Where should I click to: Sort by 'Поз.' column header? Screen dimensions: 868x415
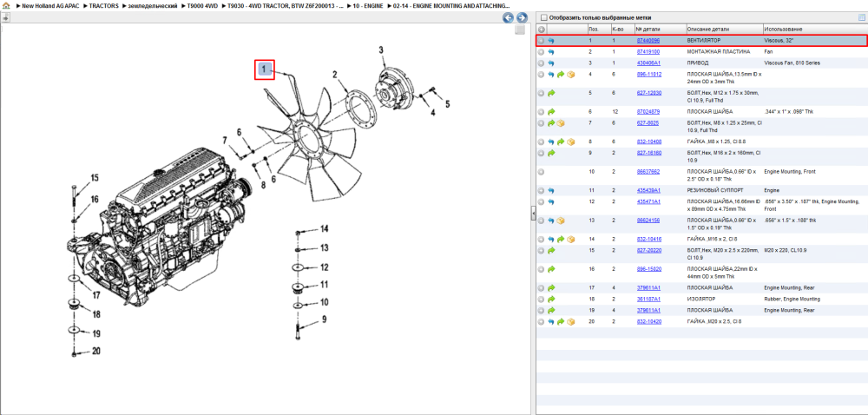[x=598, y=30]
